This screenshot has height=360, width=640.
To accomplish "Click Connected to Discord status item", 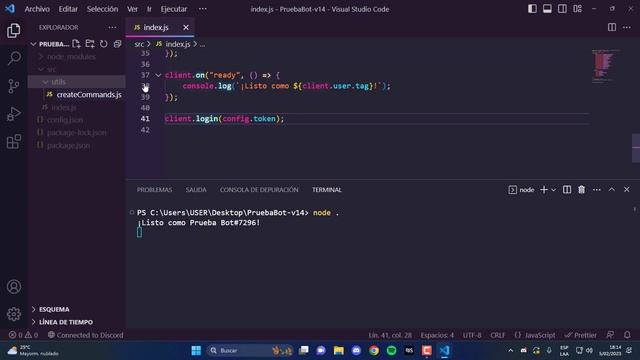I will coord(85,335).
